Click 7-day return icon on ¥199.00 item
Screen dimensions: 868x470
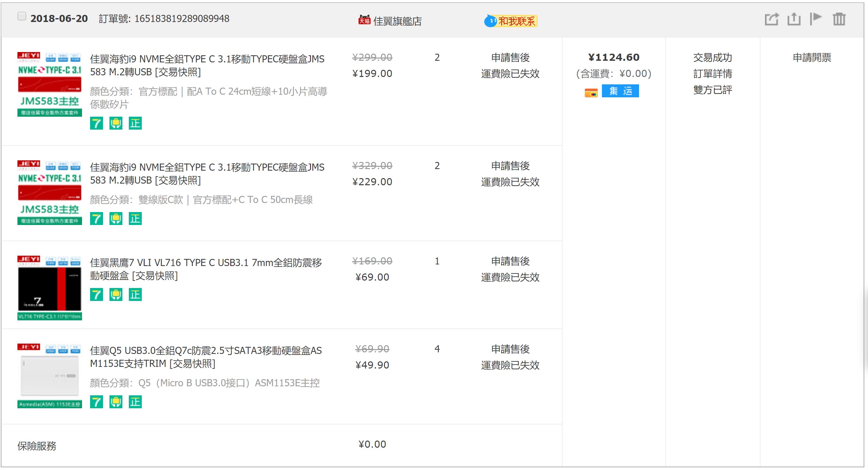tap(96, 123)
